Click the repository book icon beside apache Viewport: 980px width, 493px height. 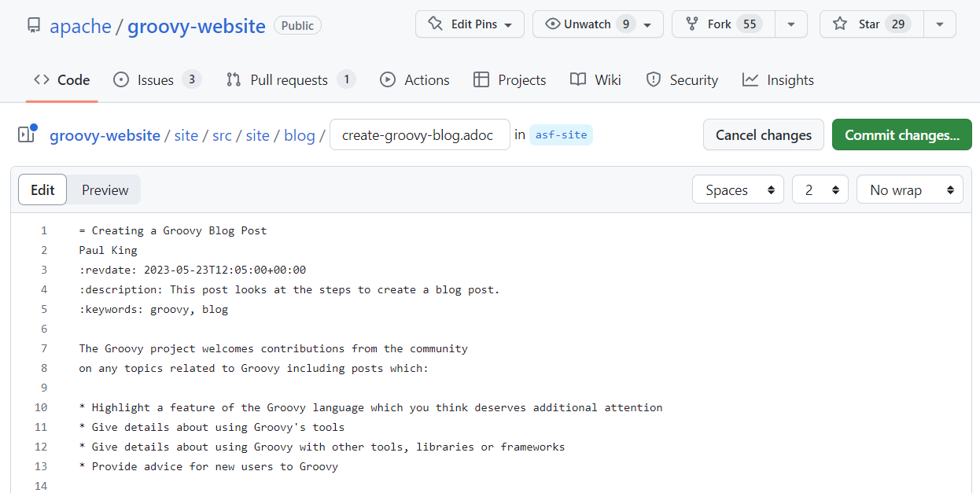pyautogui.click(x=33, y=26)
